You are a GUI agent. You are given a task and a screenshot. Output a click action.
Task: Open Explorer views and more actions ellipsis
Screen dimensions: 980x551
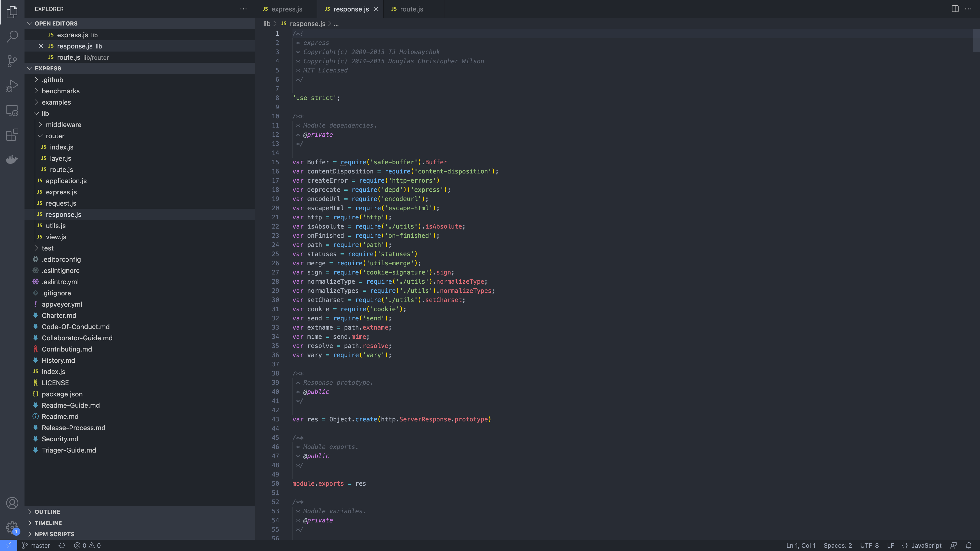coord(243,9)
